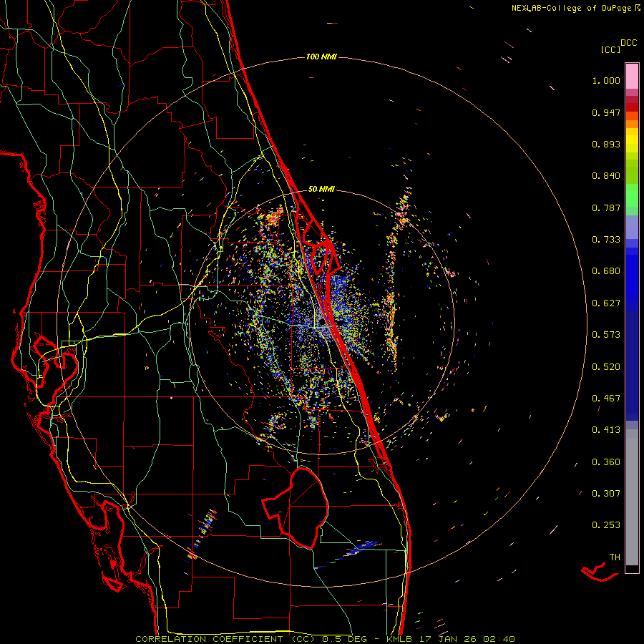Click the gray band near 0.307 on scale
The height and width of the screenshot is (644, 644).
click(x=632, y=494)
